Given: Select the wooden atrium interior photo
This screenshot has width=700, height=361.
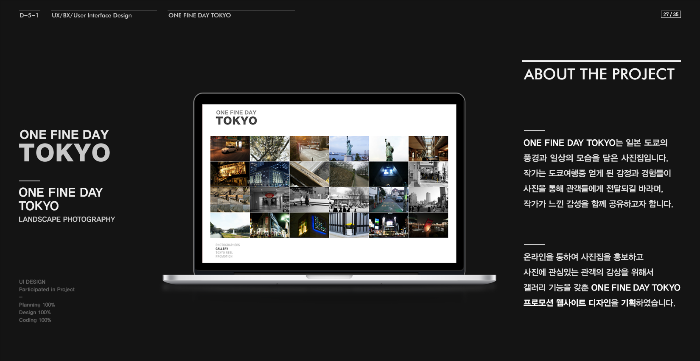Looking at the screenshot, I should (428, 149).
